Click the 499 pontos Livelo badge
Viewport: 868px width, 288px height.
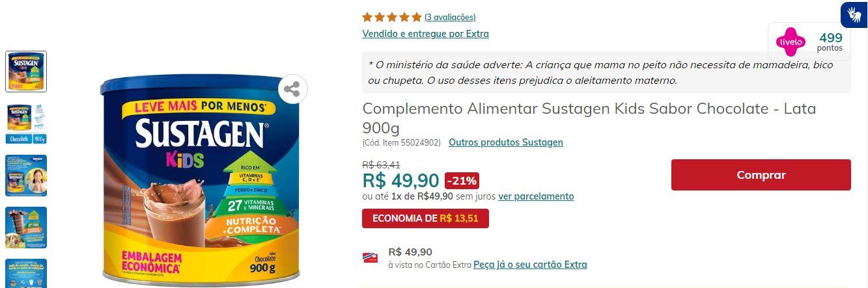pos(809,42)
